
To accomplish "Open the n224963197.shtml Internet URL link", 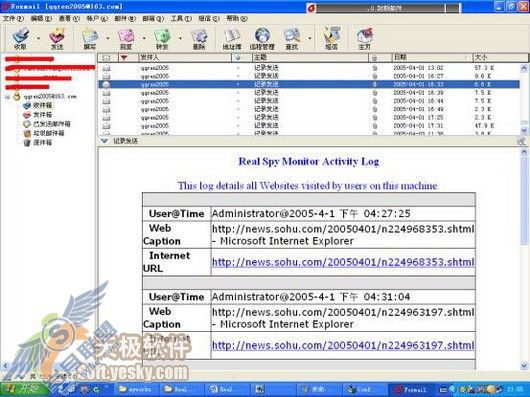I will [x=343, y=345].
